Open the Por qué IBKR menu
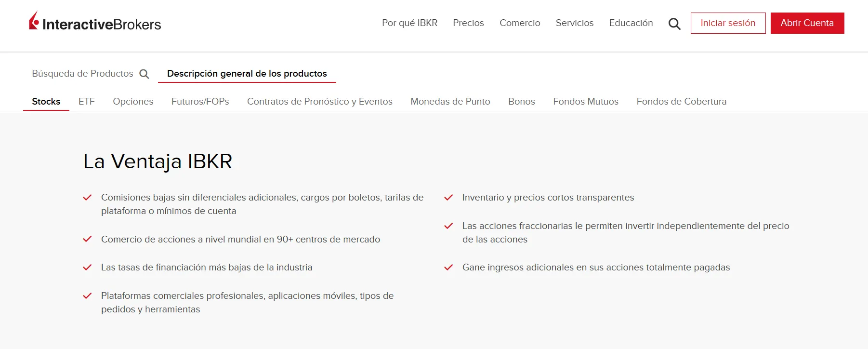Screen dimensions: 868x349 [x=409, y=23]
